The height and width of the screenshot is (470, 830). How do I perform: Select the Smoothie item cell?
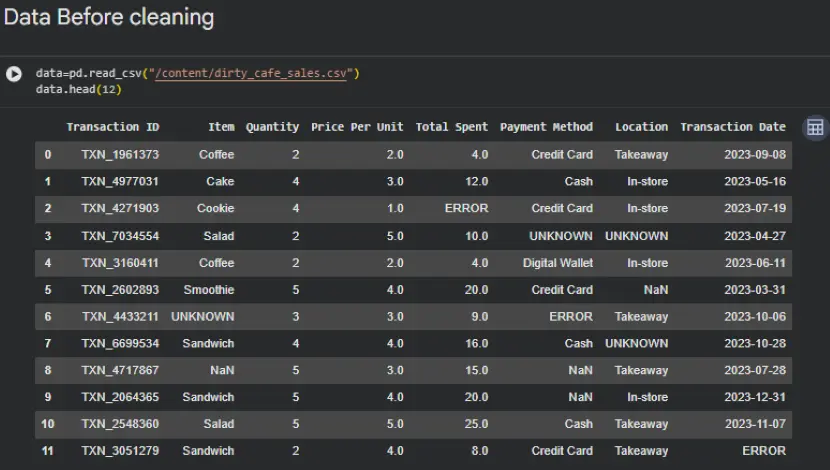click(x=208, y=290)
